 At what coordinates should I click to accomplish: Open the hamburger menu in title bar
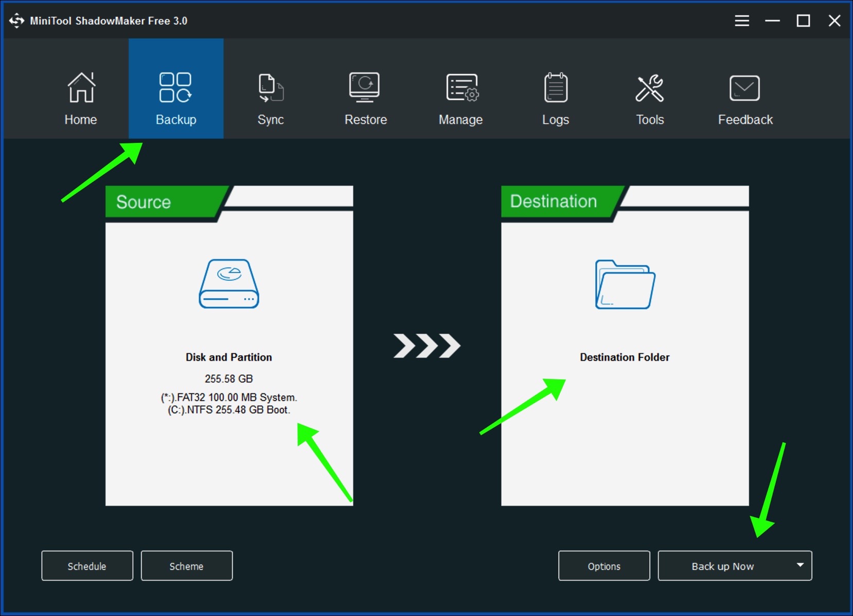[742, 21]
